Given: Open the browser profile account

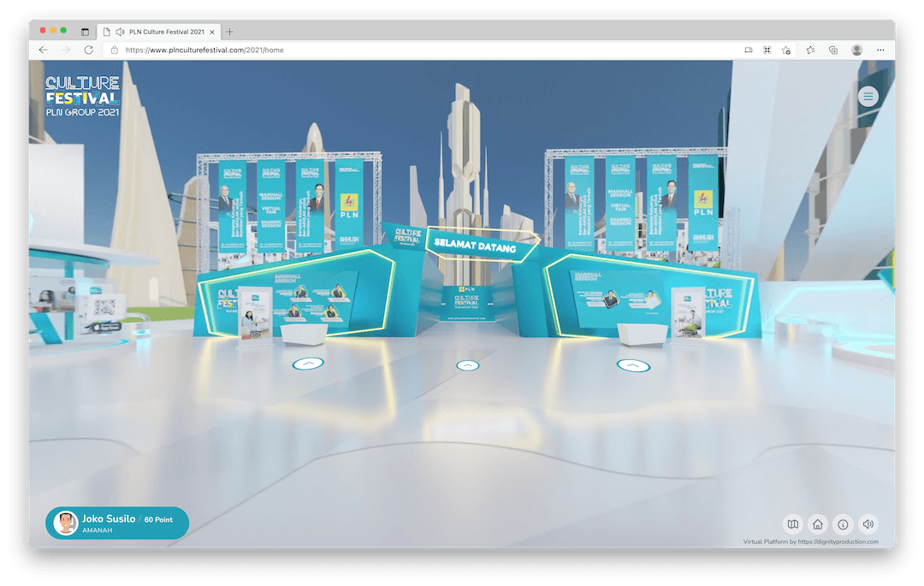Looking at the screenshot, I should point(856,50).
